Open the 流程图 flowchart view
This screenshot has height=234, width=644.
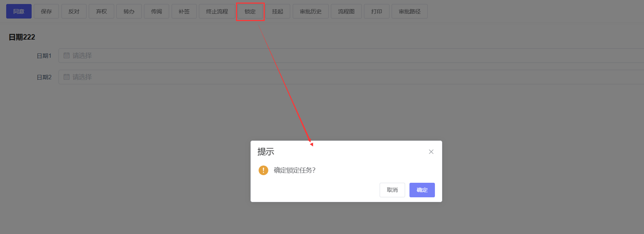(346, 11)
